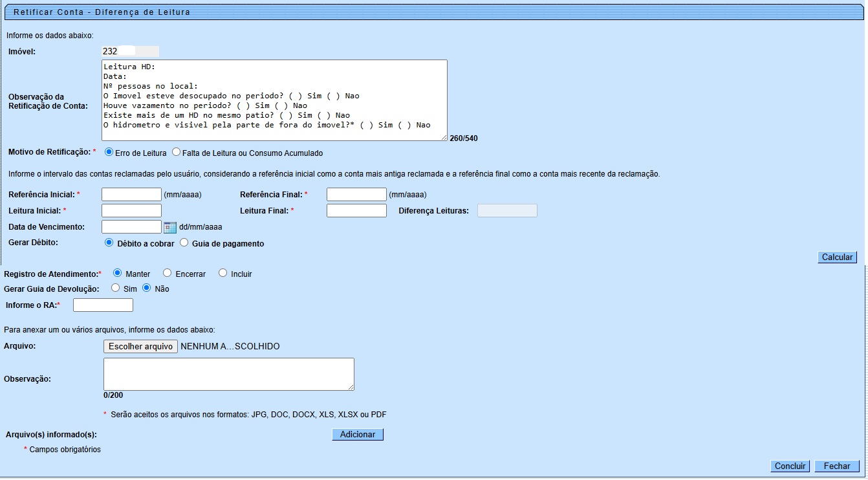Click the Motivo de Retificação label
The height and width of the screenshot is (480, 868).
pos(49,152)
